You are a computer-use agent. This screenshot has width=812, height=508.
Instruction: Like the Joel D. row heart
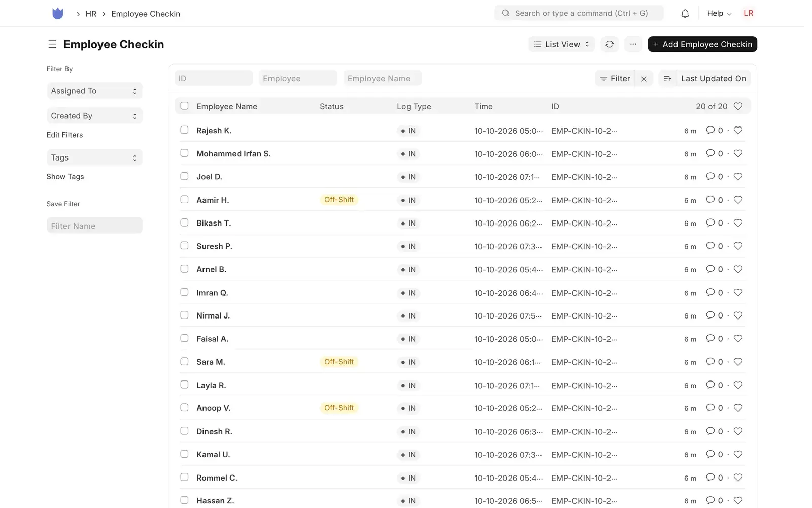[738, 177]
